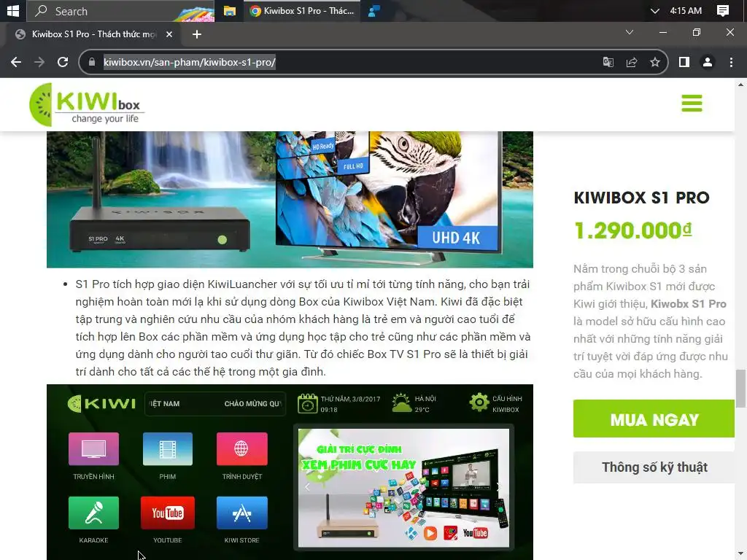Click the PHIM tile icon
Screen dimensions: 747x560
[168, 448]
